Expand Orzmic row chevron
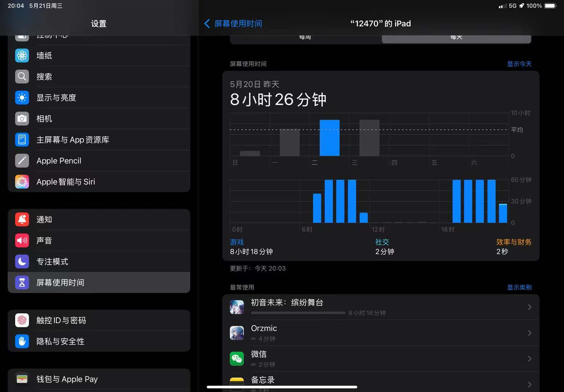 pyautogui.click(x=530, y=333)
